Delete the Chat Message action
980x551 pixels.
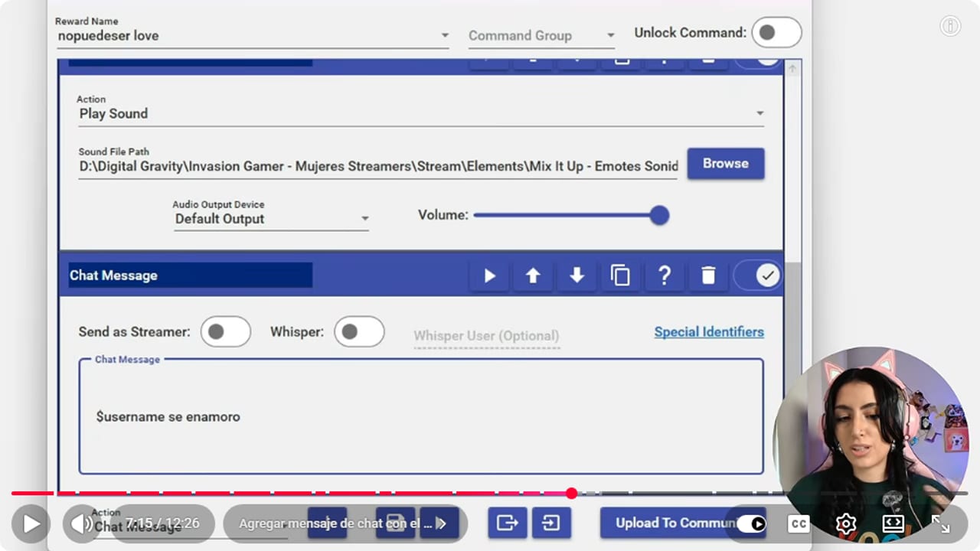pyautogui.click(x=708, y=275)
